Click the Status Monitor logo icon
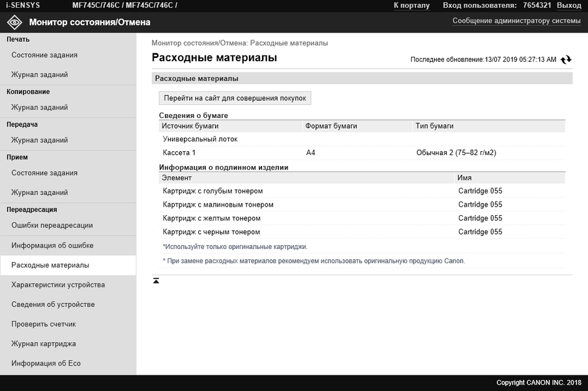Screen dimensions: 588x391 click(x=14, y=22)
